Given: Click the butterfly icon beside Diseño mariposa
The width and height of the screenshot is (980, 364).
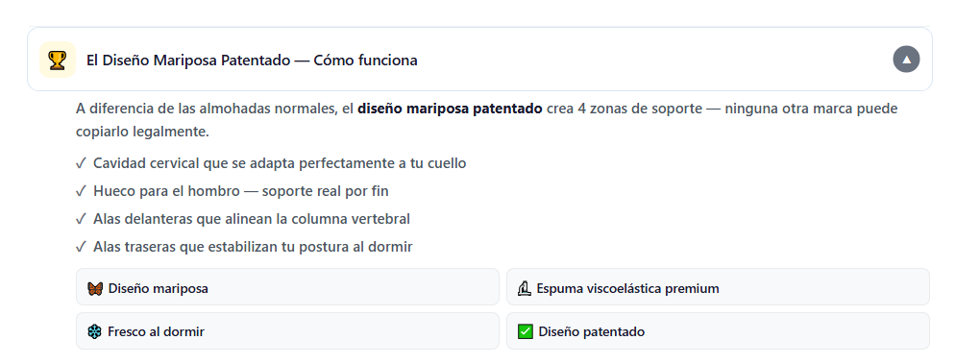Looking at the screenshot, I should click(95, 288).
